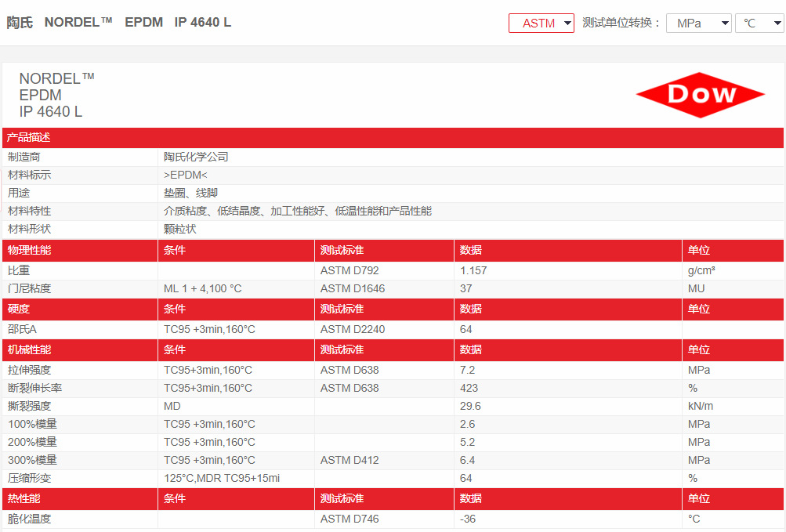Click the '制造商' row label

[24, 157]
